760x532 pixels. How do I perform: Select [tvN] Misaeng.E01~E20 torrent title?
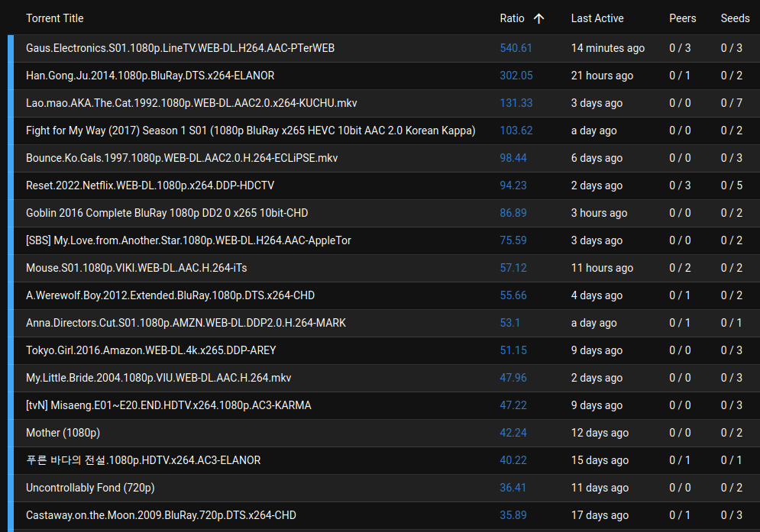click(169, 405)
